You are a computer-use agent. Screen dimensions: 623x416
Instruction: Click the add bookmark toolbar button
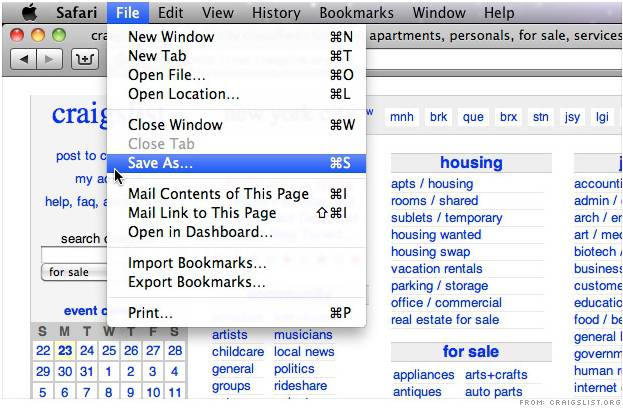pos(85,60)
